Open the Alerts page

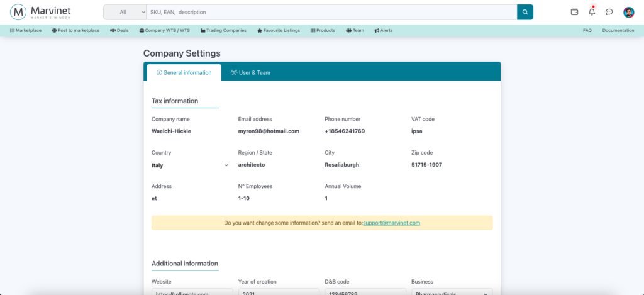pyautogui.click(x=383, y=30)
